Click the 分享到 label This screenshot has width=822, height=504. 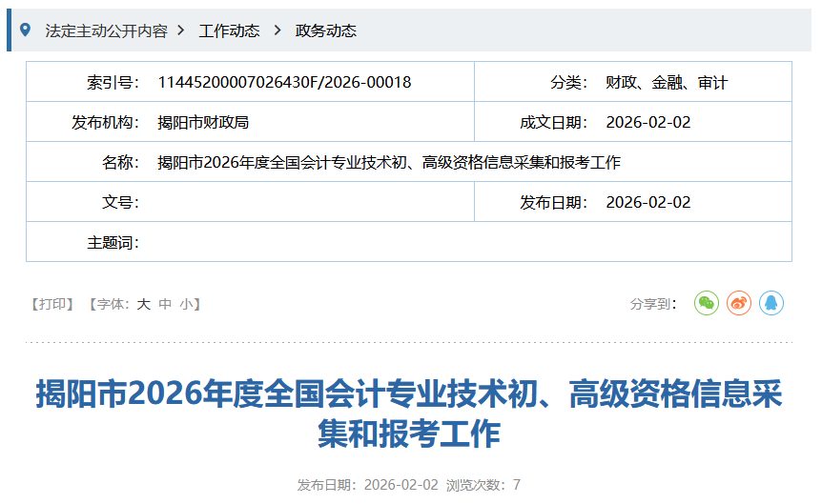point(653,304)
